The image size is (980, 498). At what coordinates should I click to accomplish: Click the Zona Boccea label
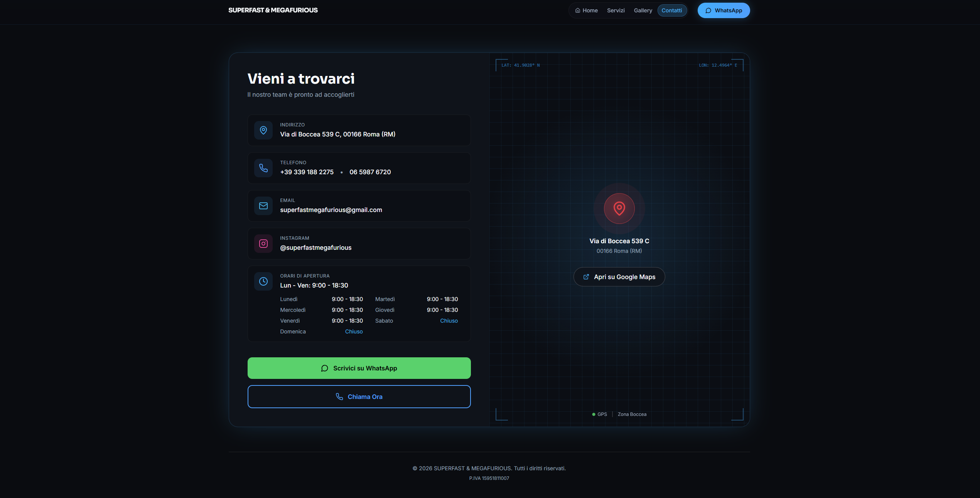click(x=632, y=414)
